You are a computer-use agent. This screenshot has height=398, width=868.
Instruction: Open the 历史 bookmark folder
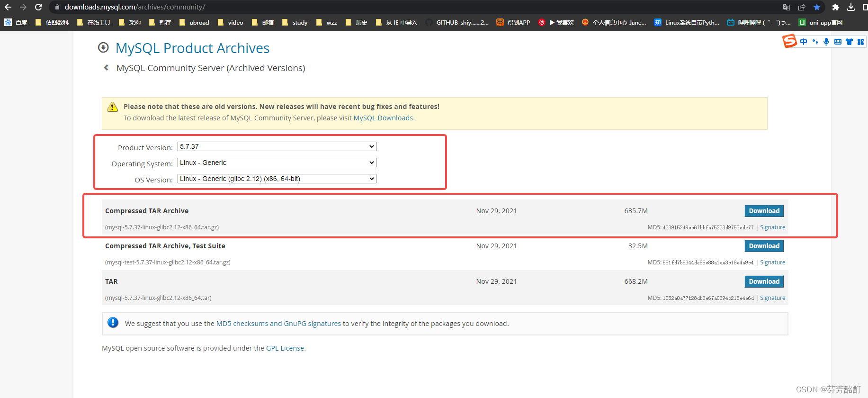[356, 22]
